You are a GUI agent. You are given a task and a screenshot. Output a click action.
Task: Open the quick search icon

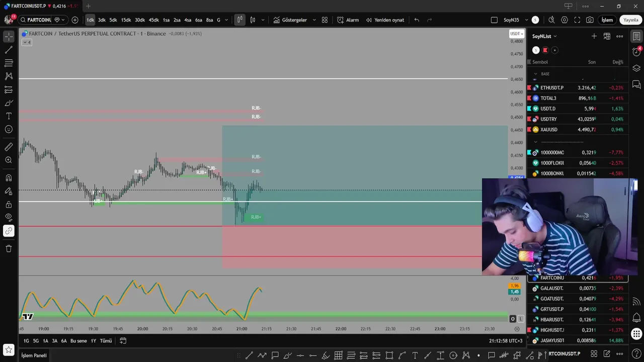[x=551, y=20]
